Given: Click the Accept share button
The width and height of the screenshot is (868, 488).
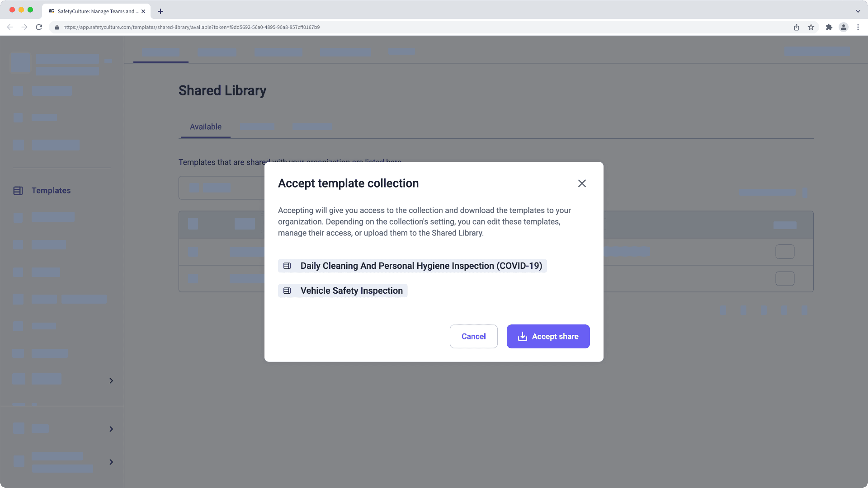Looking at the screenshot, I should (548, 336).
